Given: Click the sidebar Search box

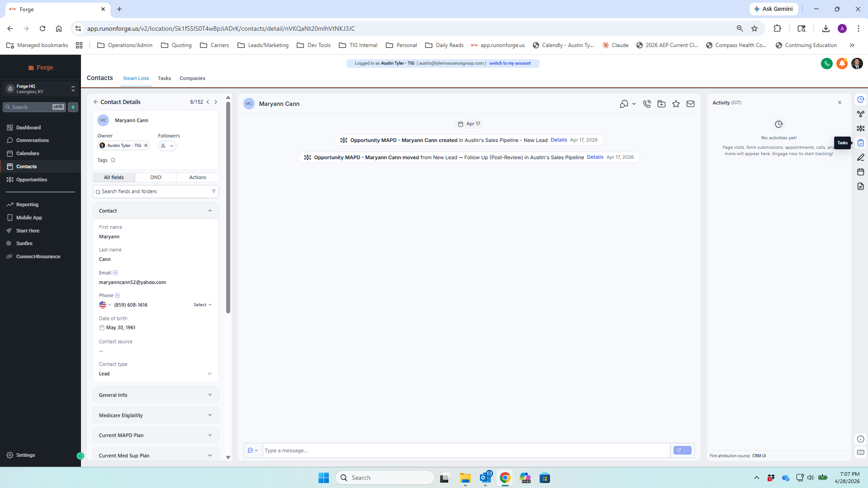Looking at the screenshot, I should tap(34, 107).
